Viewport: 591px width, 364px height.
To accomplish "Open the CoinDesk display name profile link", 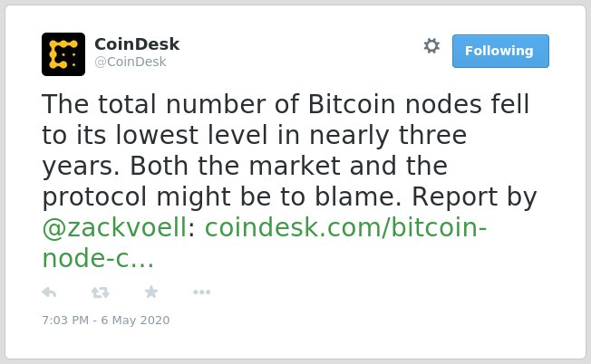I will tap(137, 44).
